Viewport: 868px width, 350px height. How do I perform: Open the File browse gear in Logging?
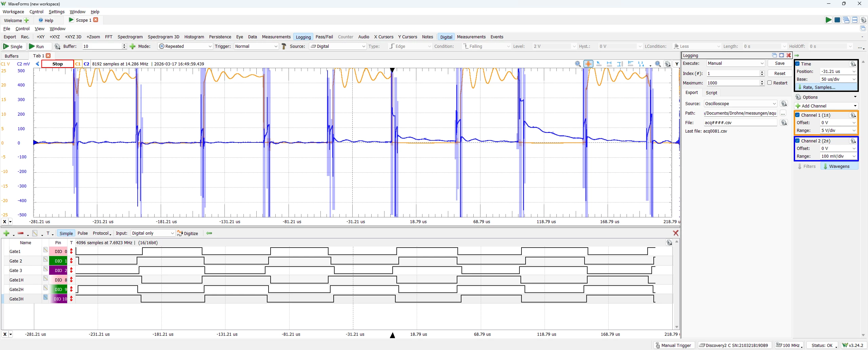[784, 123]
